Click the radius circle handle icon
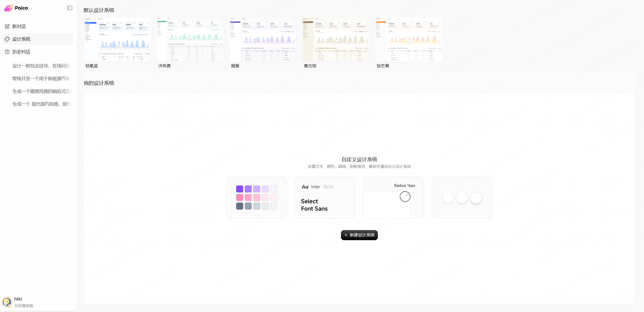Image resolution: width=644 pixels, height=312 pixels. [x=405, y=197]
